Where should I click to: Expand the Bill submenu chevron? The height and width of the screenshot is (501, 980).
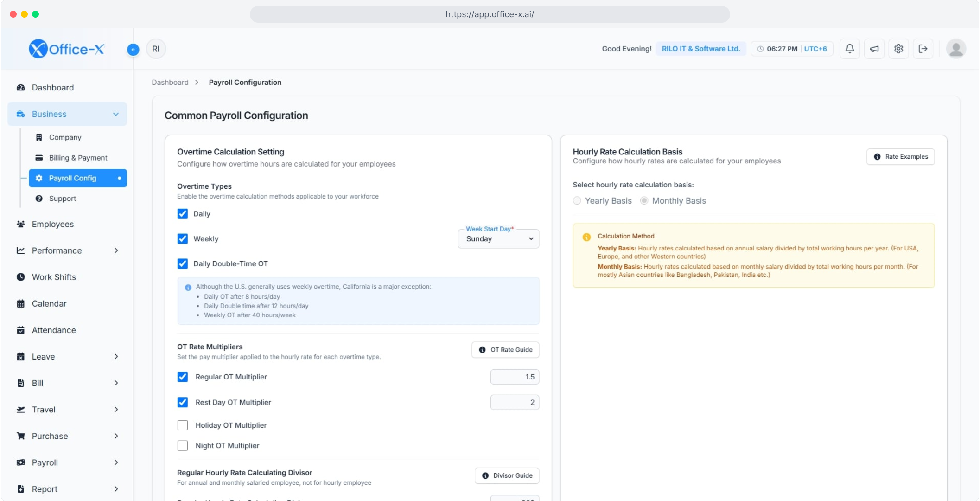tap(116, 383)
